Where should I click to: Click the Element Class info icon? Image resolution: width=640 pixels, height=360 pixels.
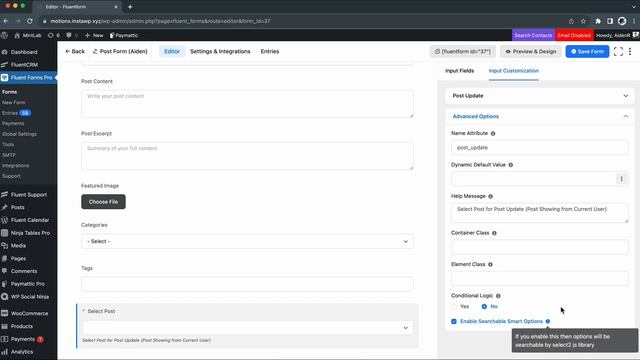490,264
